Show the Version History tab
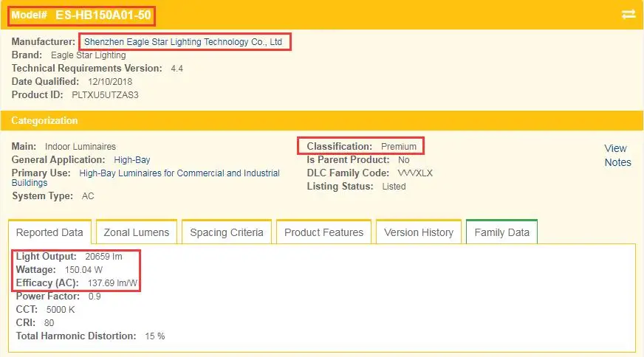 coord(419,232)
